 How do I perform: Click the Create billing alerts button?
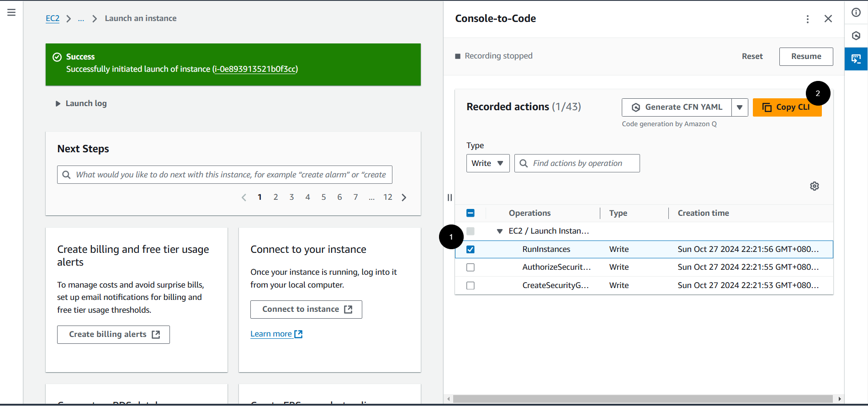tap(113, 335)
